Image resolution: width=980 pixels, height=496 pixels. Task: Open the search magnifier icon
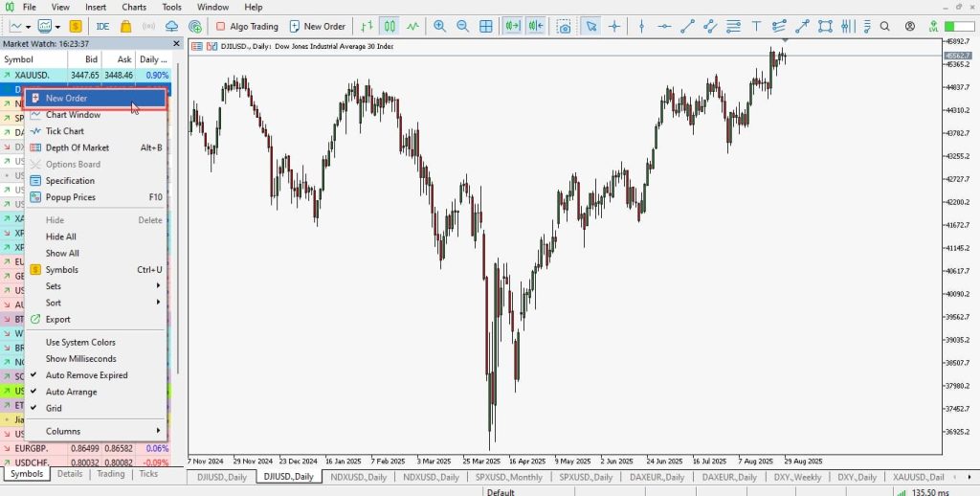(x=884, y=26)
